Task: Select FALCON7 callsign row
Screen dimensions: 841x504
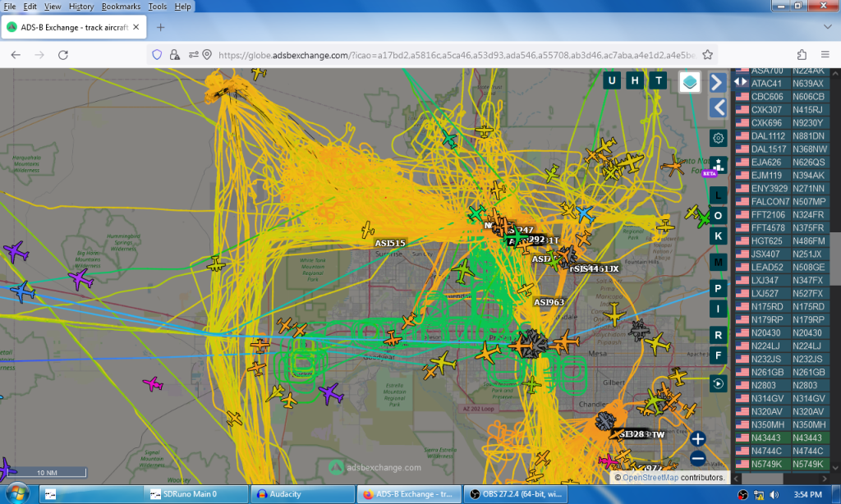Action: point(782,202)
